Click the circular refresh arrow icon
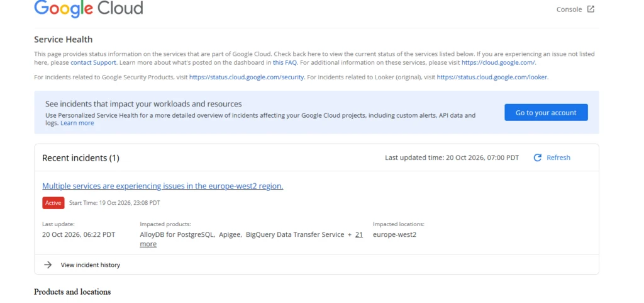Viewport: 644px width, 303px height. coord(537,157)
